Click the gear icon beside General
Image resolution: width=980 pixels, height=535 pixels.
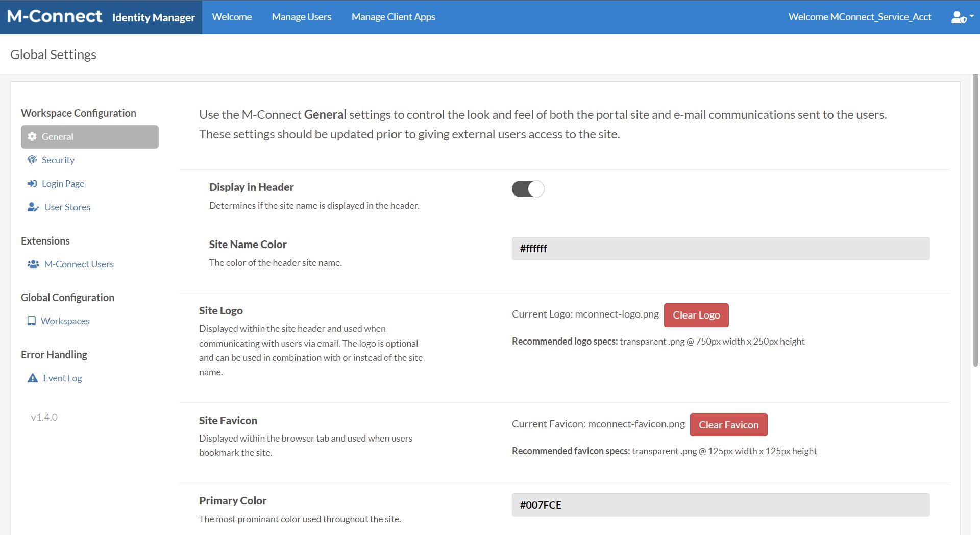tap(32, 136)
